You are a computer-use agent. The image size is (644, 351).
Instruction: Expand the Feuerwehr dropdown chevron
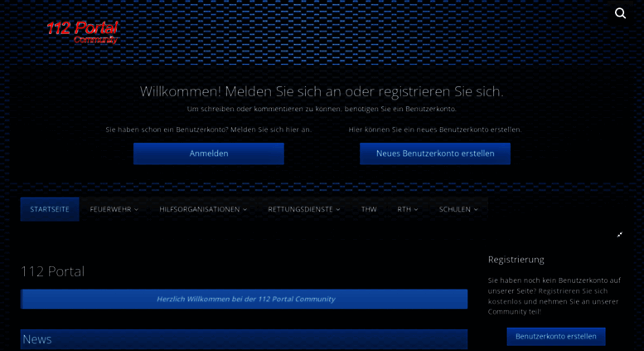coord(137,210)
